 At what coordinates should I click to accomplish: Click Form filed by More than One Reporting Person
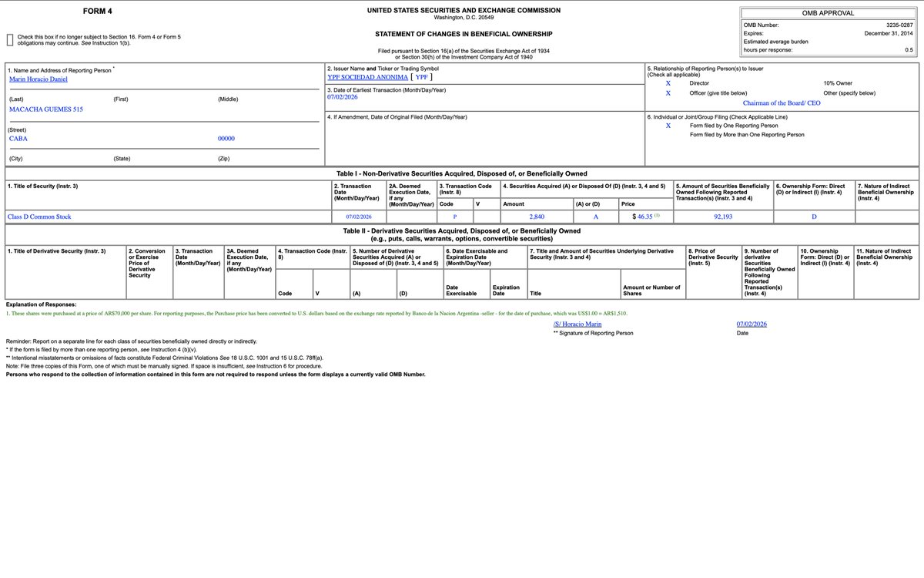click(x=747, y=134)
